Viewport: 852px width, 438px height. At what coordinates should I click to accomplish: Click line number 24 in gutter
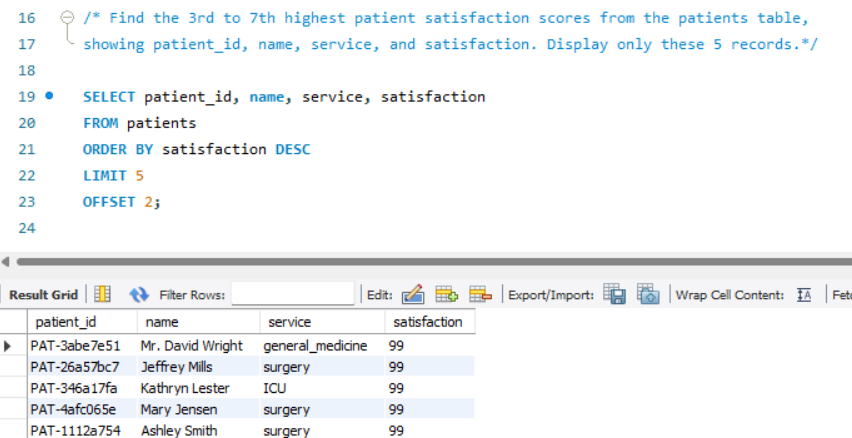click(27, 228)
